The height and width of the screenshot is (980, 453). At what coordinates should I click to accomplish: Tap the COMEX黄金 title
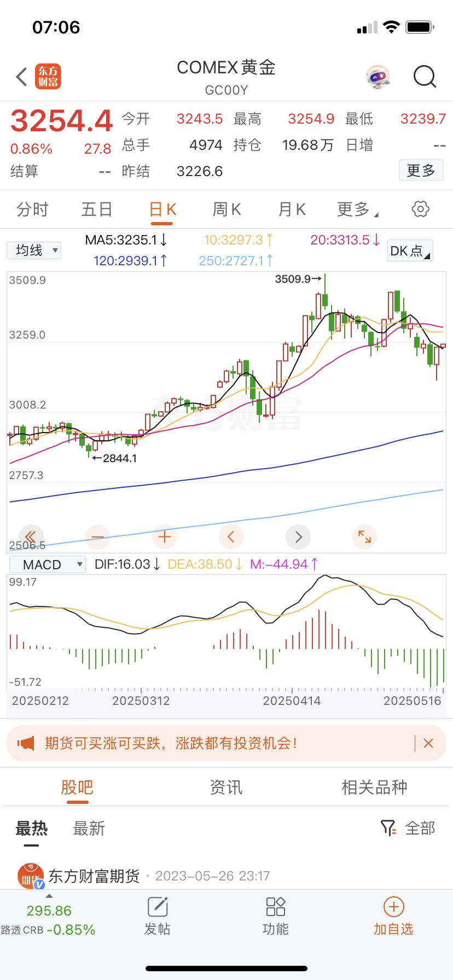click(x=226, y=67)
